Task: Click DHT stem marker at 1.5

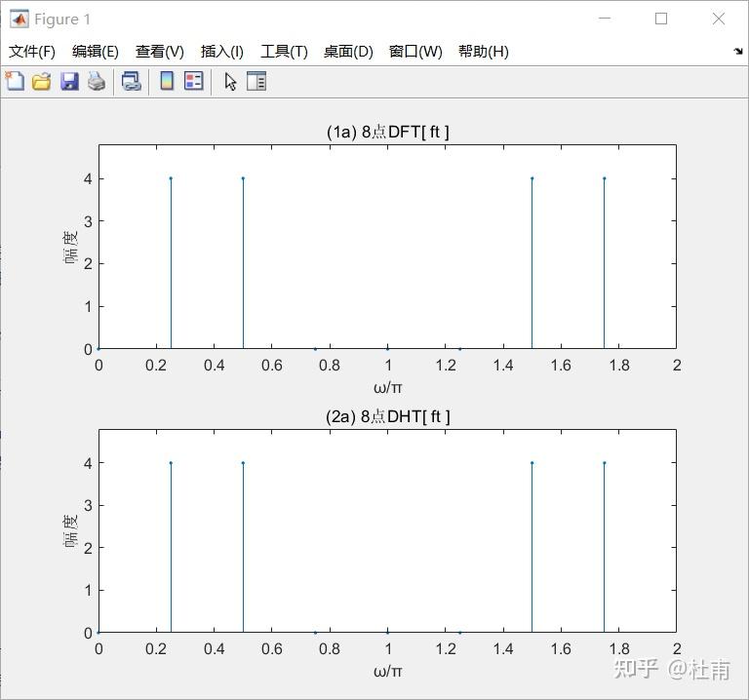Action: click(532, 463)
